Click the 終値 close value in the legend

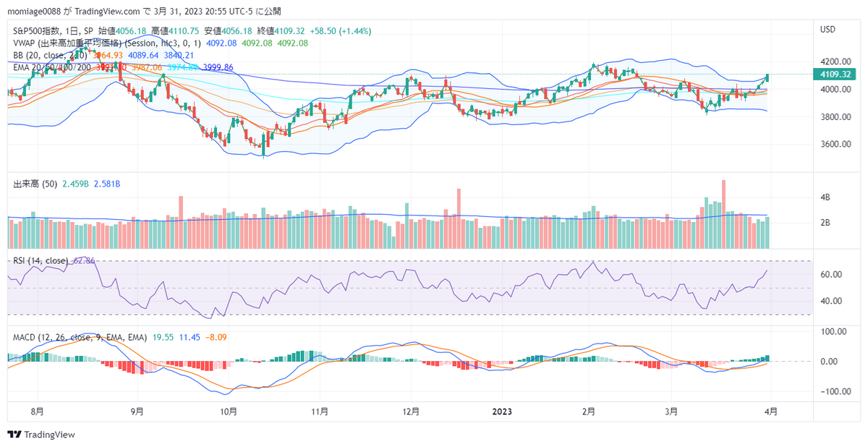[289, 31]
